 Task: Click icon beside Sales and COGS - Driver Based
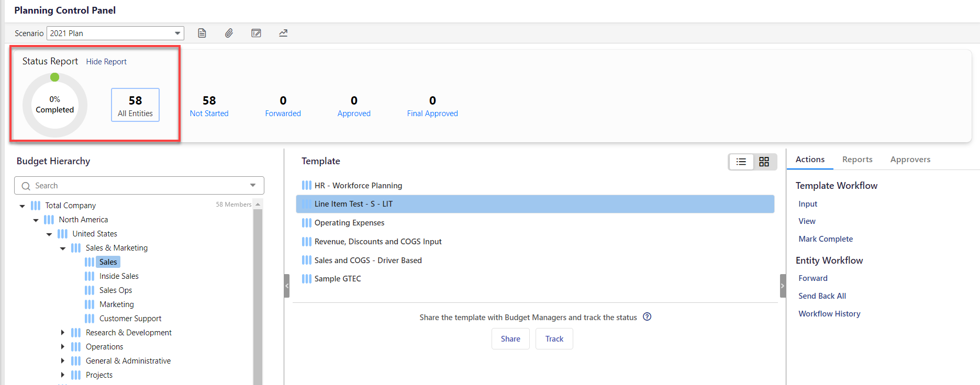(x=307, y=260)
